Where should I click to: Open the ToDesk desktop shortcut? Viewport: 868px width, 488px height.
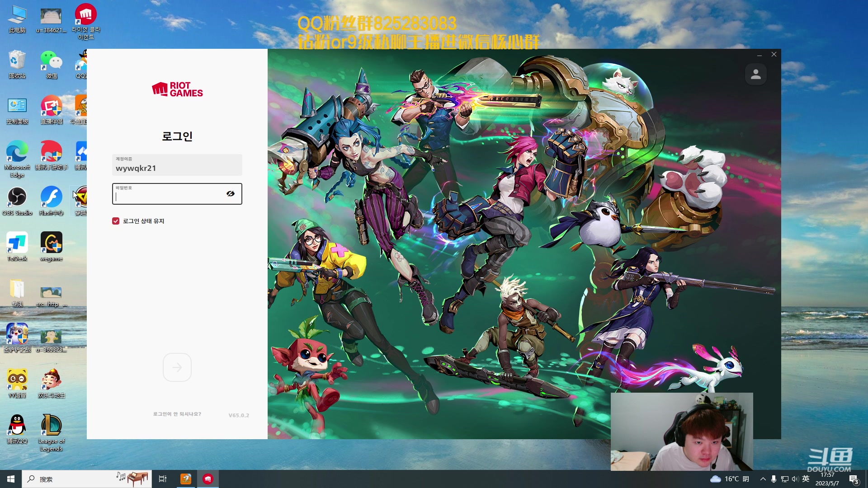(x=17, y=247)
